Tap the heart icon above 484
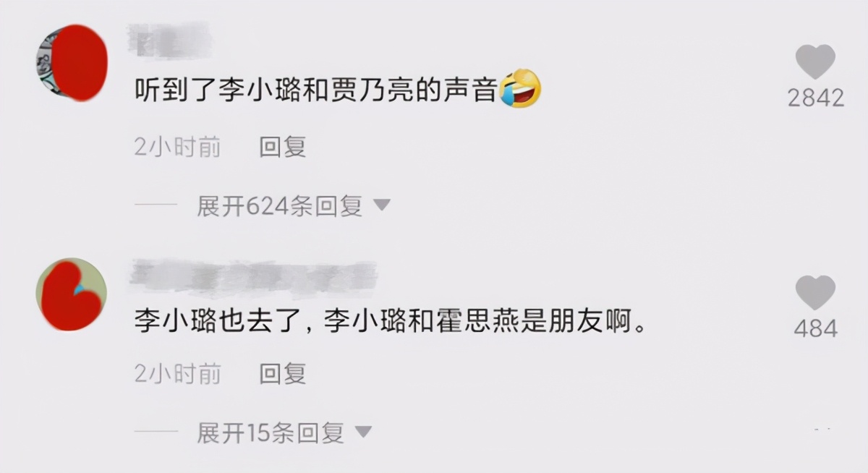The width and height of the screenshot is (868, 473). pos(815,293)
